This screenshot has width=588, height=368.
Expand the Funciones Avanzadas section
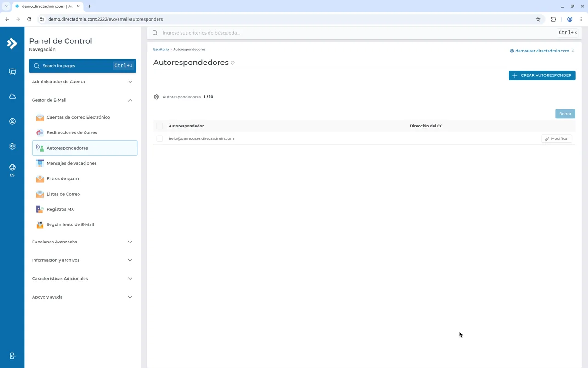(x=83, y=242)
